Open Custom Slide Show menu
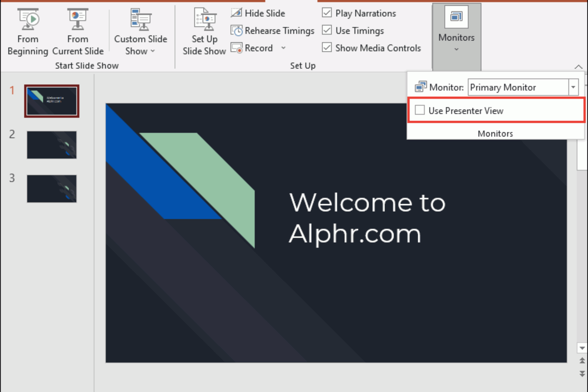This screenshot has height=392, width=588. tap(140, 32)
